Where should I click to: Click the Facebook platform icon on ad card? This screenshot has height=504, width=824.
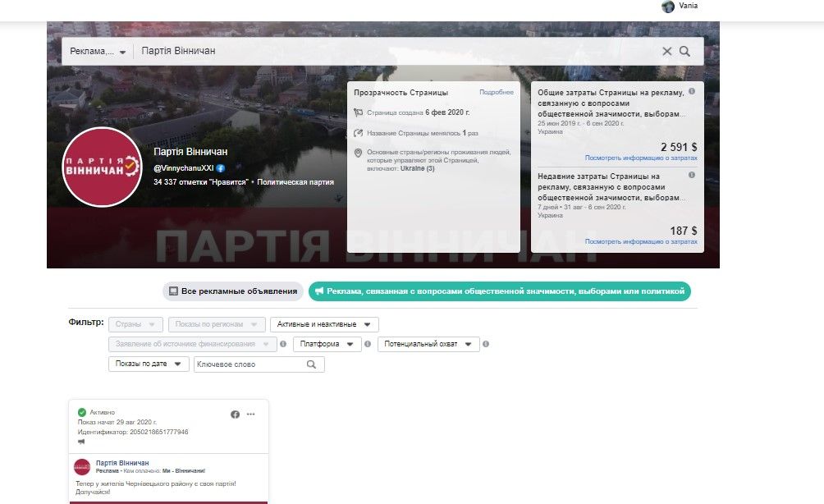pos(236,415)
